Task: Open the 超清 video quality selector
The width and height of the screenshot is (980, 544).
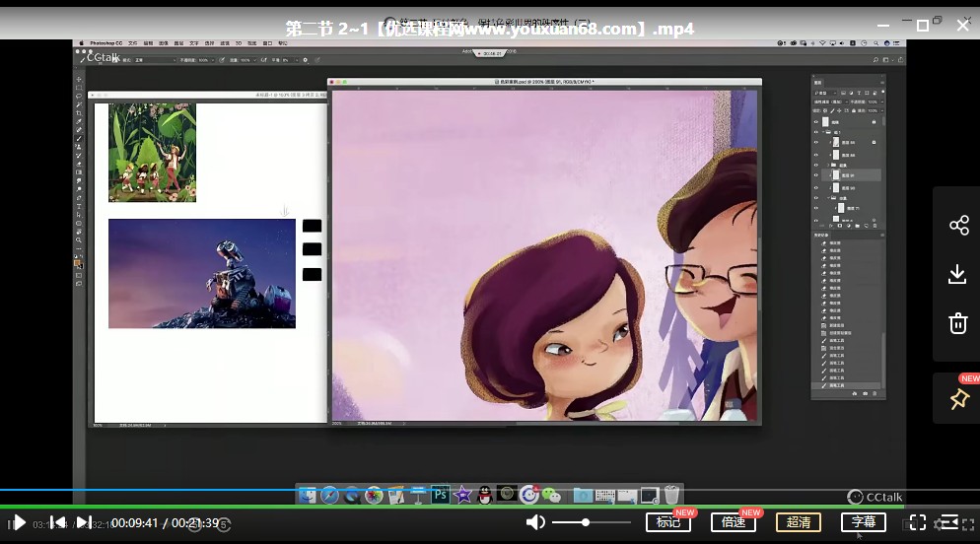Action: tap(798, 522)
